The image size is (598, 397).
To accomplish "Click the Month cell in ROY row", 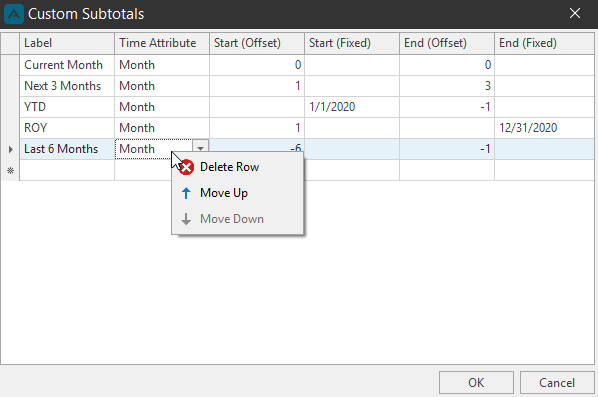I will [x=162, y=128].
